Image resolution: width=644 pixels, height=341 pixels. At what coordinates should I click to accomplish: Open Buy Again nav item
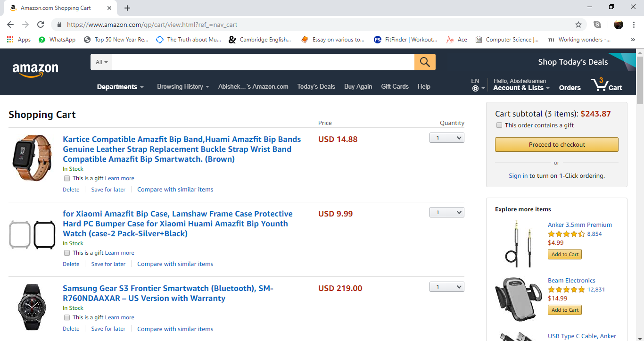(x=358, y=86)
